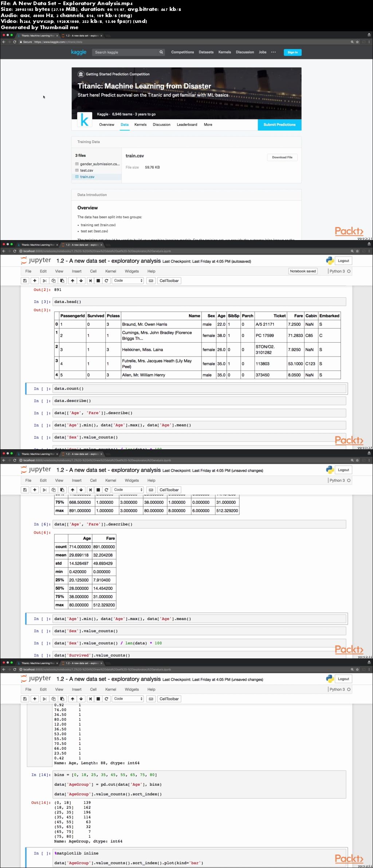Open the Help menu in the AgeGroup bins frame

point(152,689)
